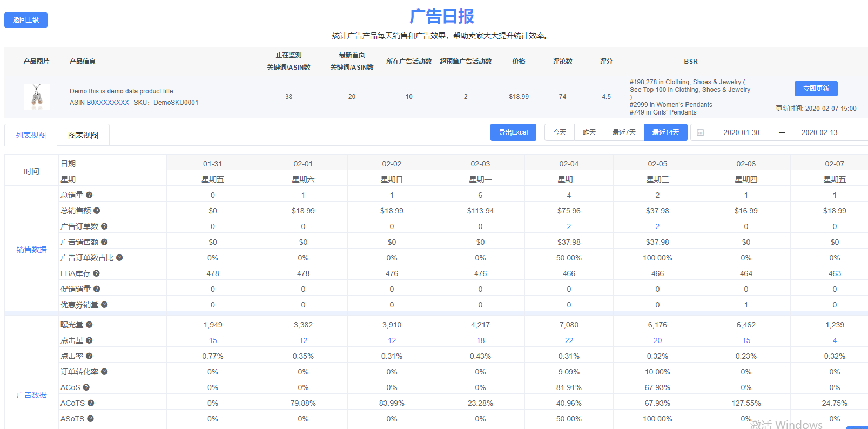868x429 pixels.
Task: Click help icon next to 广告订单数
Action: 104,226
